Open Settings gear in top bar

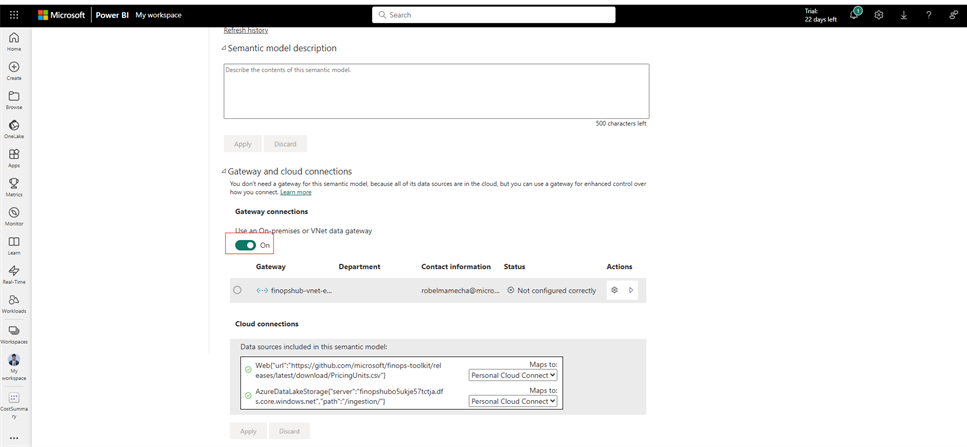(x=879, y=15)
